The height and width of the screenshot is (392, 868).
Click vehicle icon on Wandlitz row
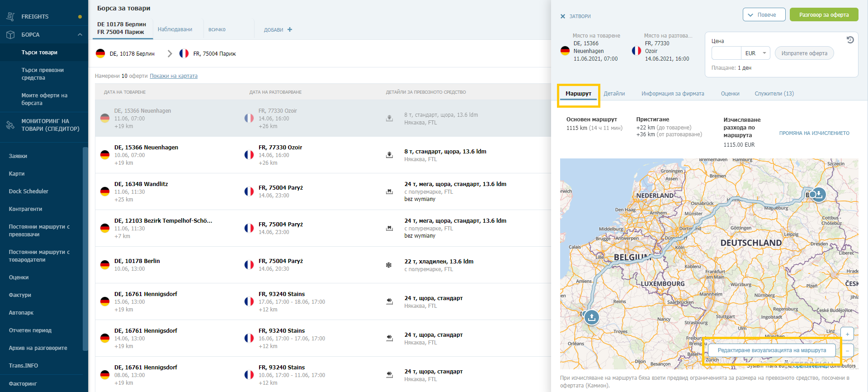click(389, 191)
